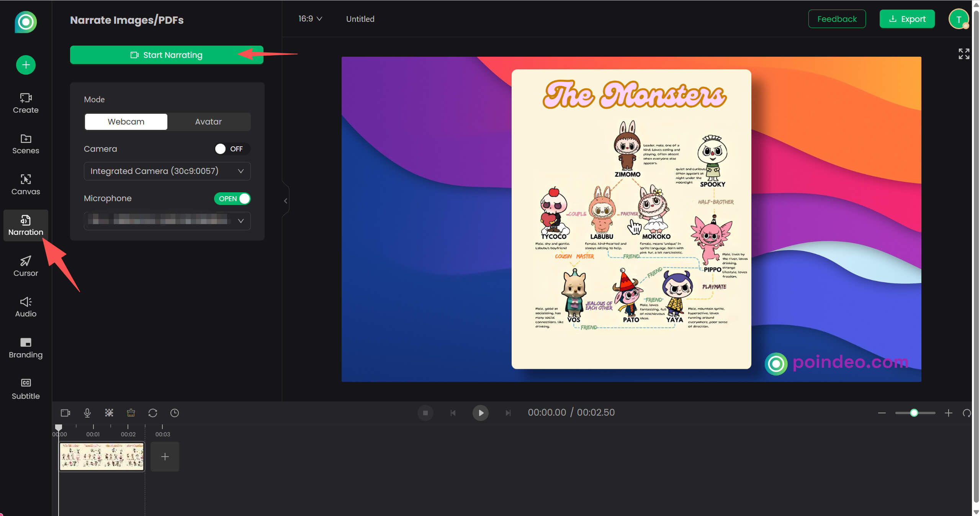This screenshot has width=980, height=516.
Task: Click the clock duration icon in timeline toolbar
Action: pos(175,413)
